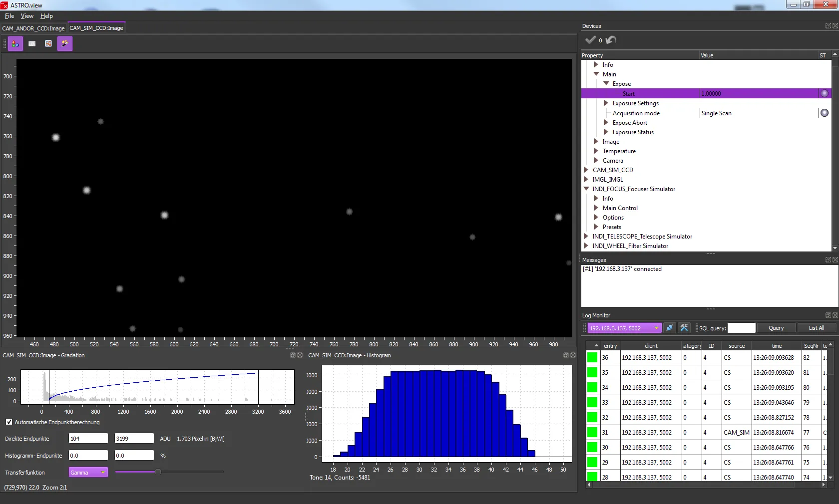Collapse INDI_FOCUS_Focuser Simulator node
The height and width of the screenshot is (504, 839).
pyautogui.click(x=587, y=189)
